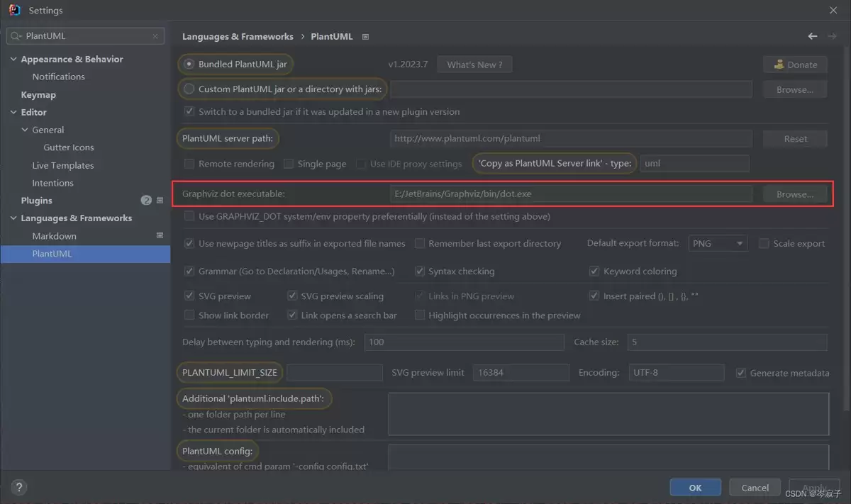Reset the PlantUML server path
The width and height of the screenshot is (851, 504).
pyautogui.click(x=795, y=139)
